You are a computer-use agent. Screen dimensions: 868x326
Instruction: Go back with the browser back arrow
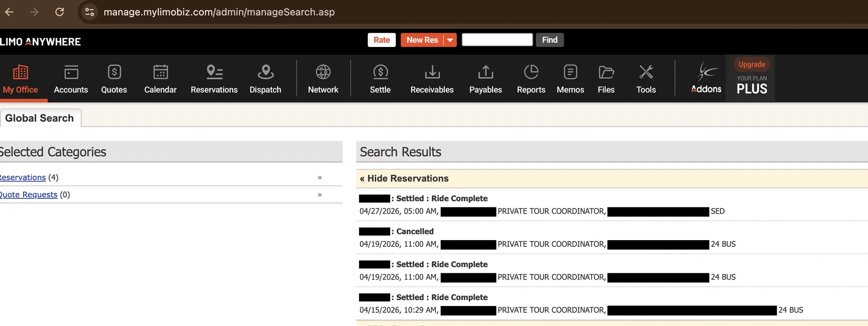coord(9,12)
